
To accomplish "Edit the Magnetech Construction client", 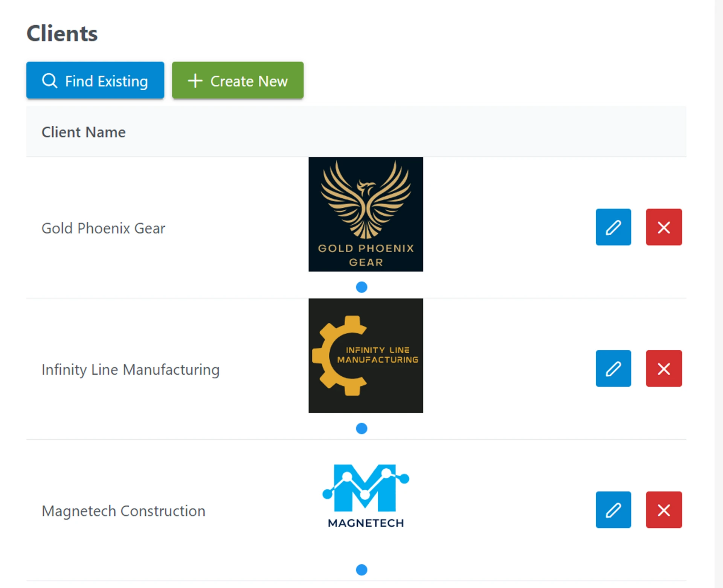I will click(x=613, y=510).
